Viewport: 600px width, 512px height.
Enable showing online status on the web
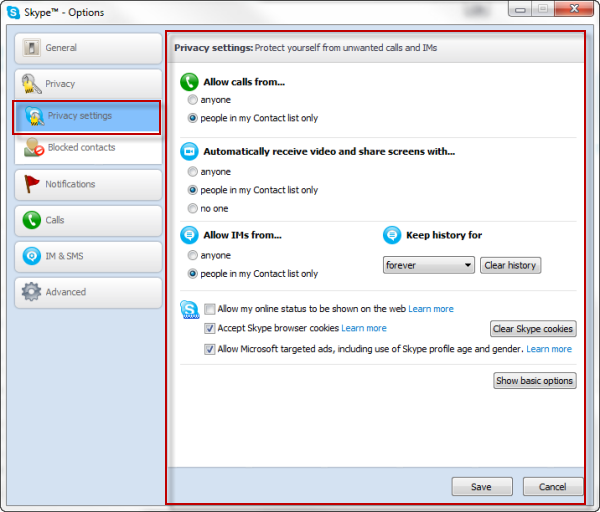(x=210, y=309)
